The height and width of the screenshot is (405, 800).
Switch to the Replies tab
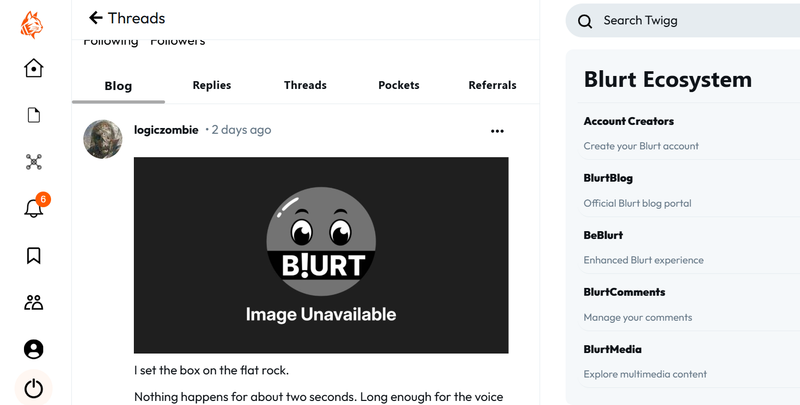click(212, 86)
